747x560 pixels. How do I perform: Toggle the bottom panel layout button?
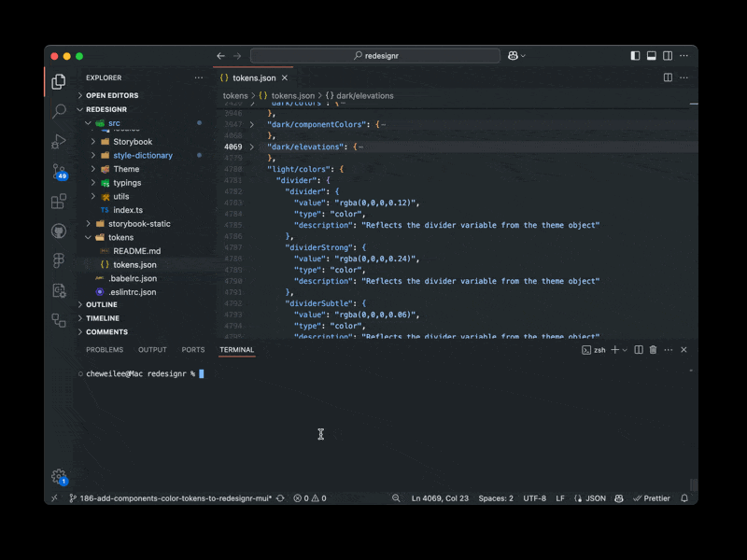(652, 56)
